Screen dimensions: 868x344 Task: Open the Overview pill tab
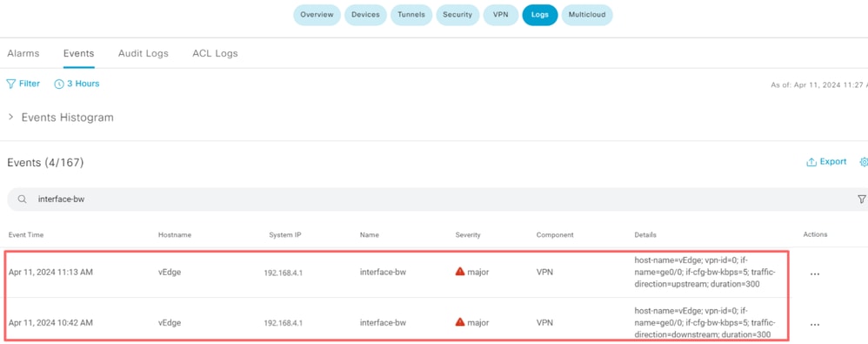tap(317, 15)
